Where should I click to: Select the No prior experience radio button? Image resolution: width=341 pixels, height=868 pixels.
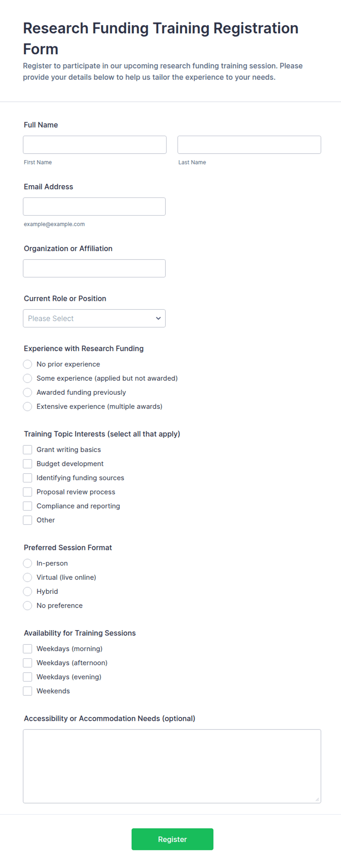pos(27,364)
